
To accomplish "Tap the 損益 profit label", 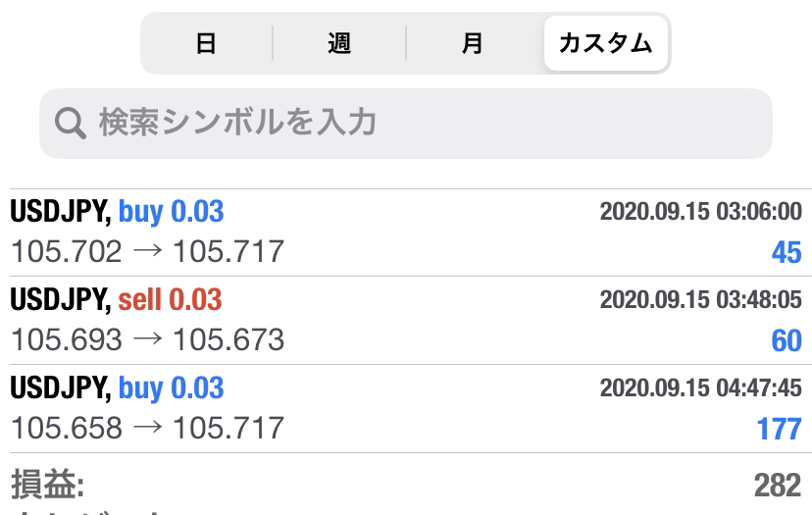I will coord(48,485).
